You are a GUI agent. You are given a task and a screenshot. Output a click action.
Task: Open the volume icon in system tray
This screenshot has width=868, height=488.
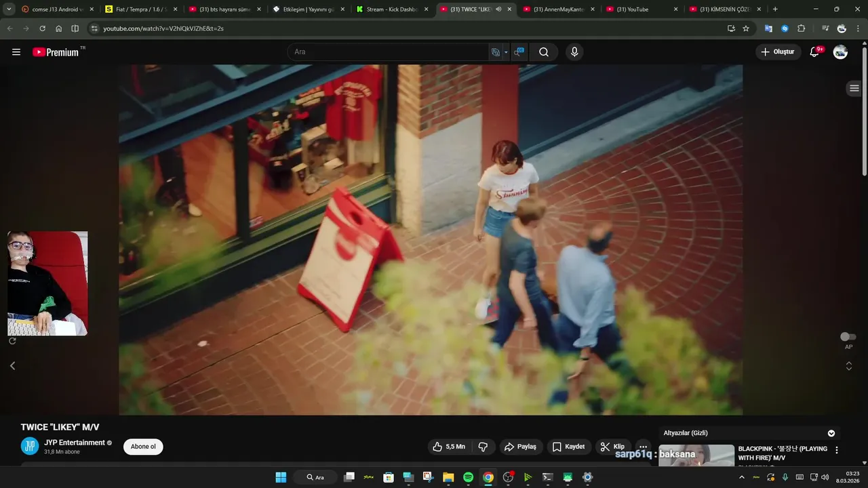pos(825,477)
